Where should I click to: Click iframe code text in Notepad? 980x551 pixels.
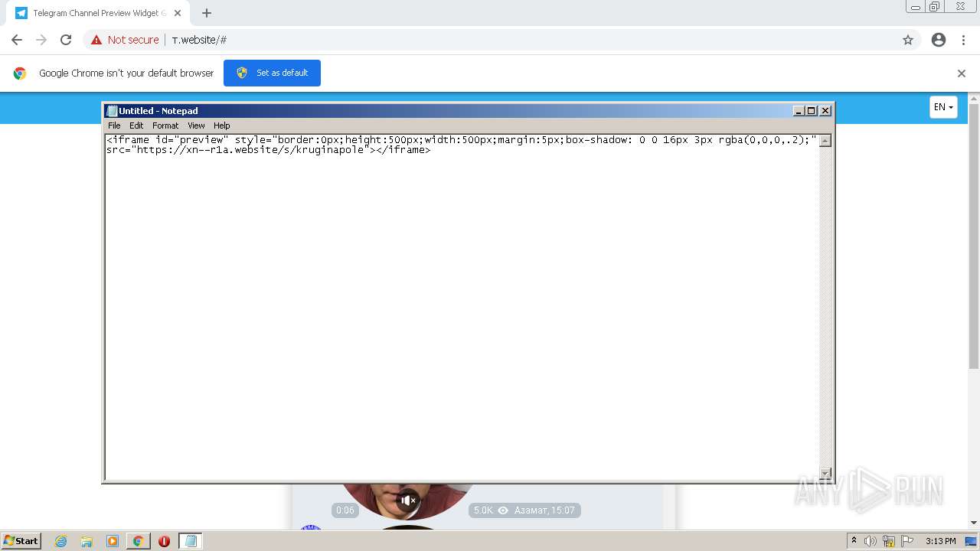(462, 145)
